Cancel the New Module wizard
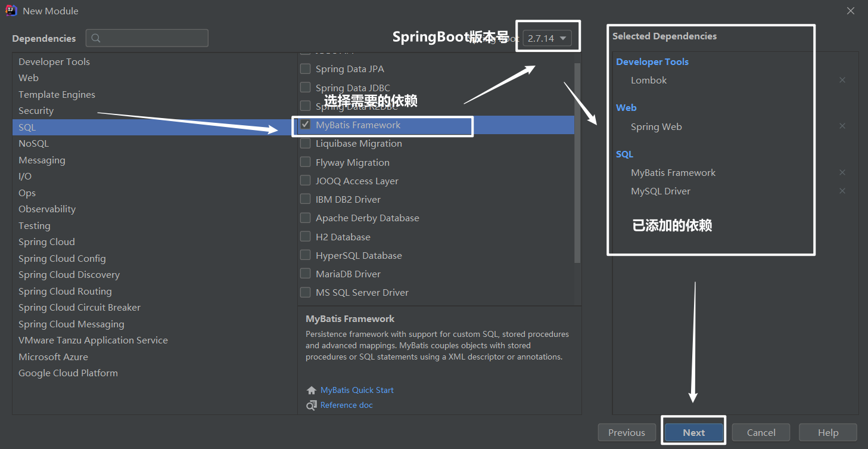Image resolution: width=868 pixels, height=449 pixels. [x=761, y=432]
